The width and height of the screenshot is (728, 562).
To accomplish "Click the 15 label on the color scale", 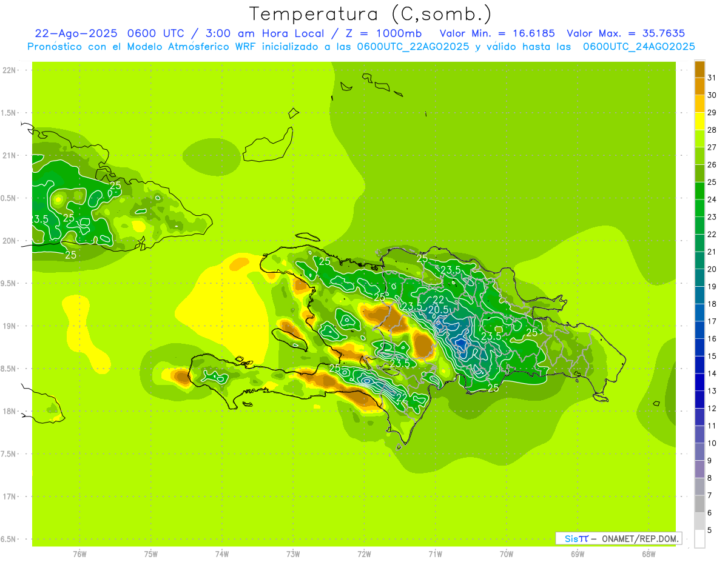I will coord(712,356).
